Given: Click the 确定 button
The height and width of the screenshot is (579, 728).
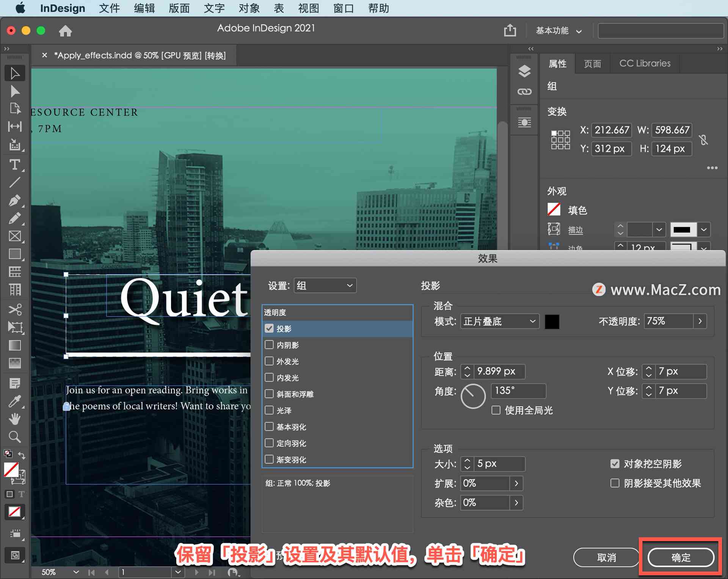Looking at the screenshot, I should (x=681, y=557).
